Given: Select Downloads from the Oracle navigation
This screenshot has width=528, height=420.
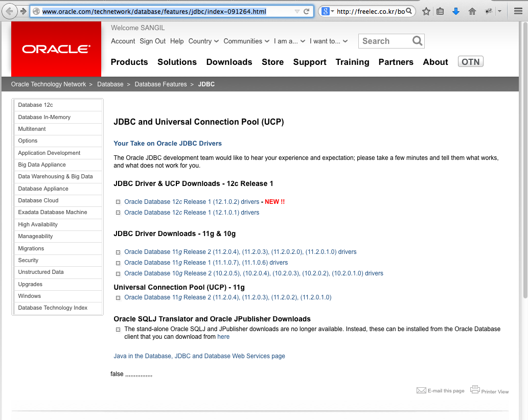Looking at the screenshot, I should click(229, 62).
